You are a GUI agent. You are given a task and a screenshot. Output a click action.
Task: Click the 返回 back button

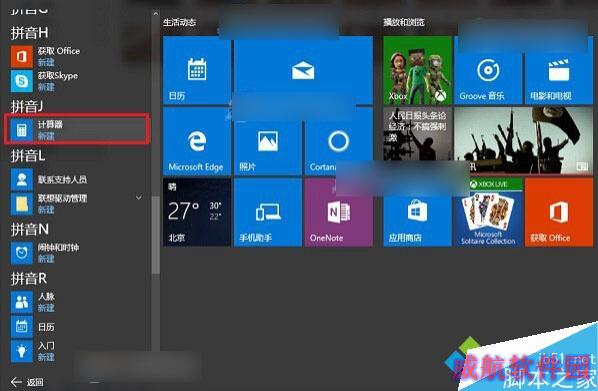(27, 382)
